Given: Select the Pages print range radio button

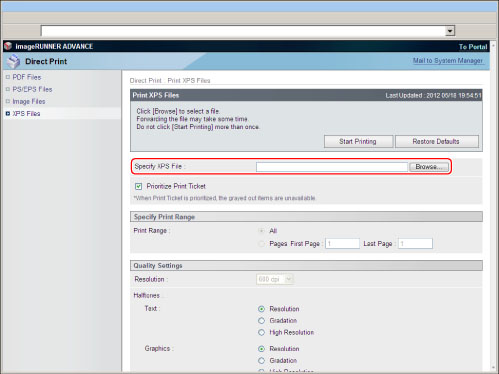Looking at the screenshot, I should pos(261,244).
